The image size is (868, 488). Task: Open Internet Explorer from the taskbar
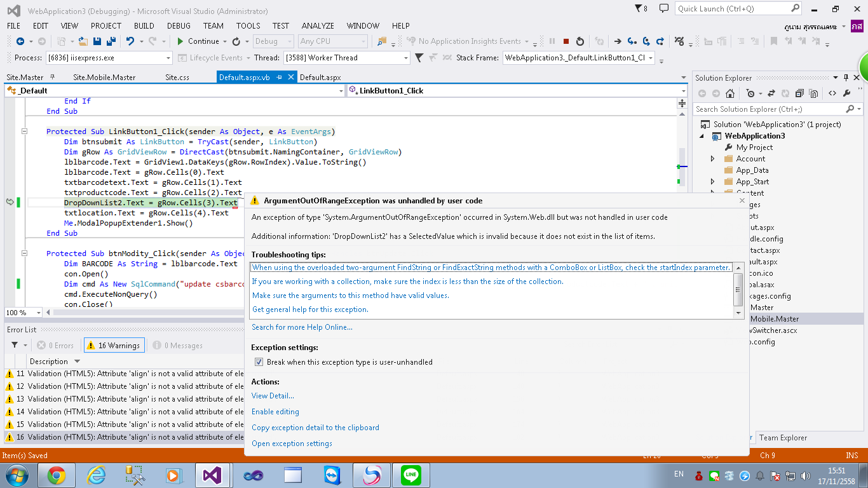97,475
